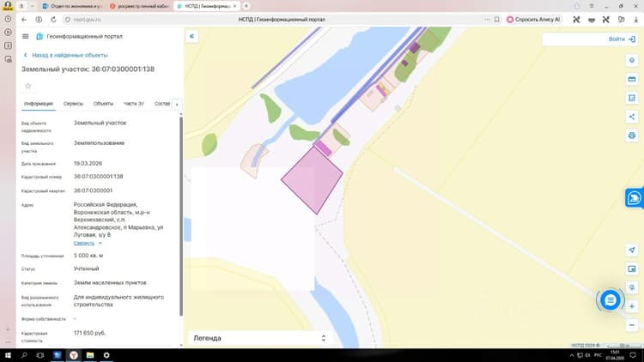This screenshot has height=362, width=644.
Task: Select the ruler measurement tool on map
Action: [632, 79]
